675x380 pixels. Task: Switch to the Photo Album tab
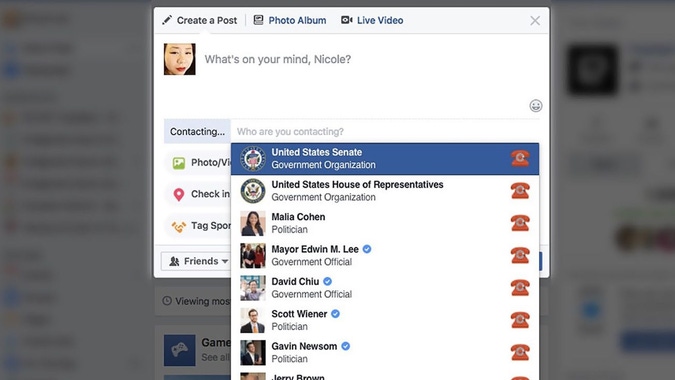coord(290,20)
